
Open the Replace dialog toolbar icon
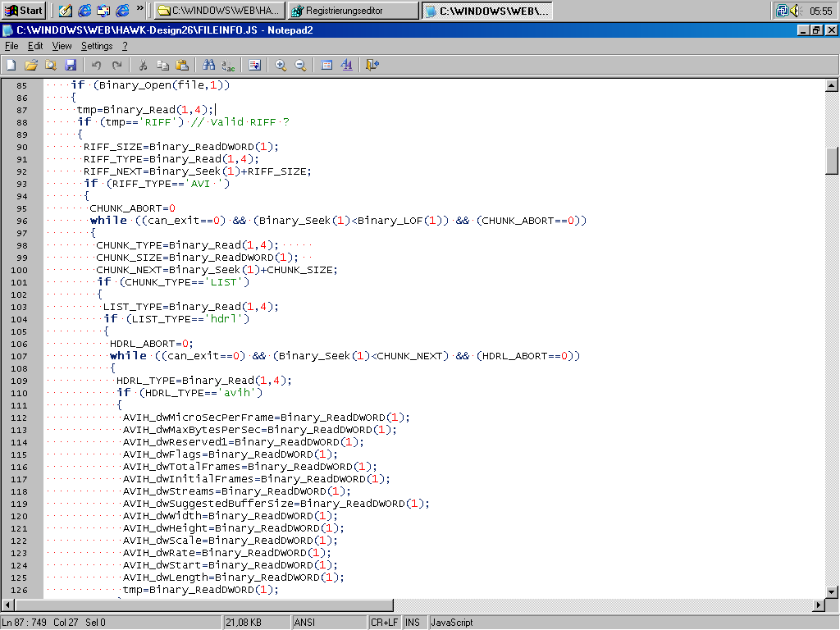228,66
